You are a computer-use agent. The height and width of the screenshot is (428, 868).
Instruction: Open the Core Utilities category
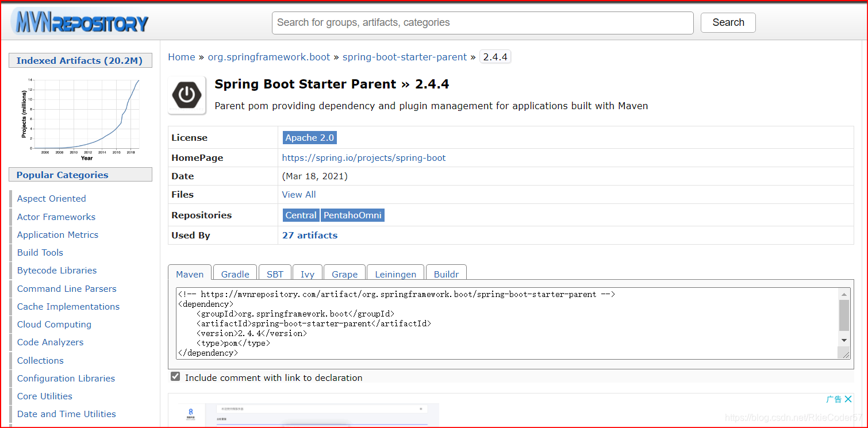(45, 396)
